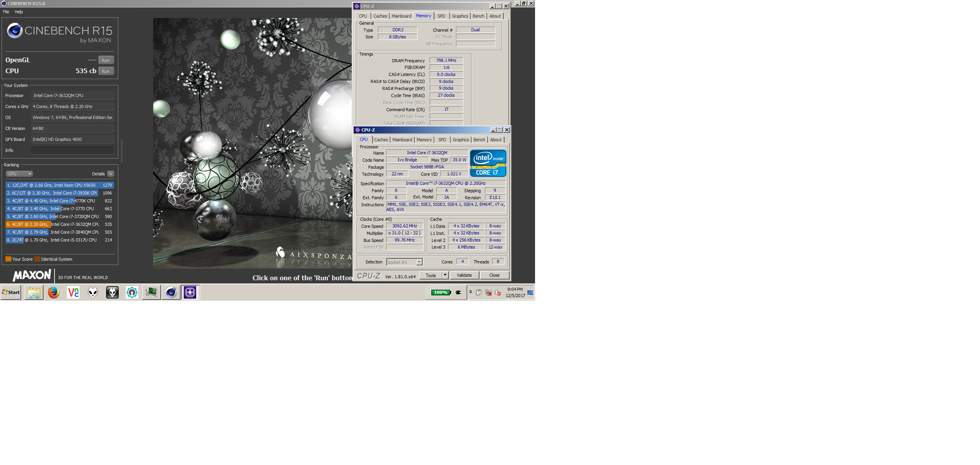The height and width of the screenshot is (465, 980).
Task: Select ranking row Core i7-4770K
Action: point(60,201)
